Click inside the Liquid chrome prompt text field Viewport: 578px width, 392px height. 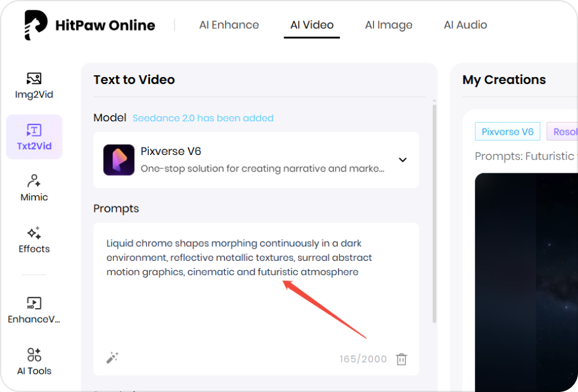click(x=256, y=299)
